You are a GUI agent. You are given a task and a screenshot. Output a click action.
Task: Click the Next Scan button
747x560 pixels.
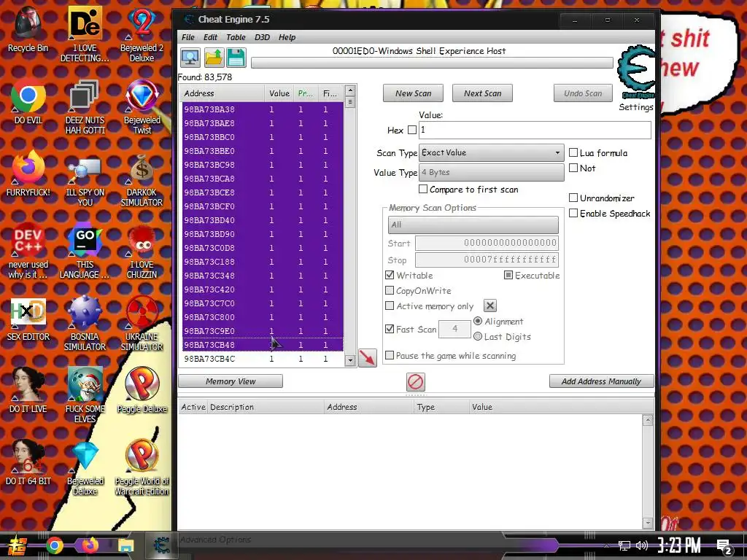pos(483,93)
